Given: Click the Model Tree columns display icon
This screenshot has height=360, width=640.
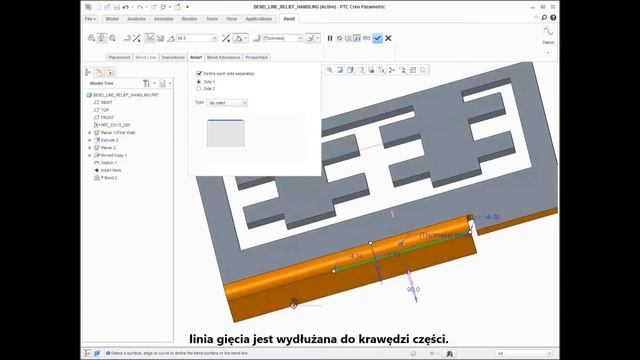Looking at the screenshot, I should click(x=162, y=83).
